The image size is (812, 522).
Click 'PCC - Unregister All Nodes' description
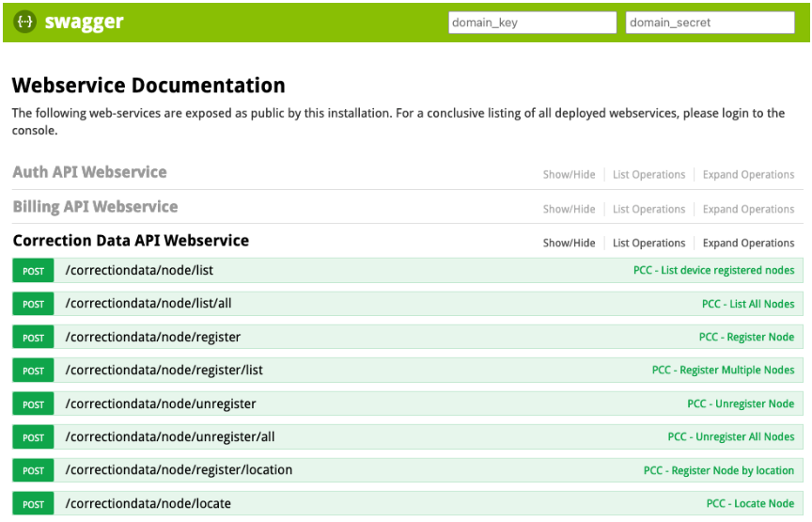(x=730, y=437)
